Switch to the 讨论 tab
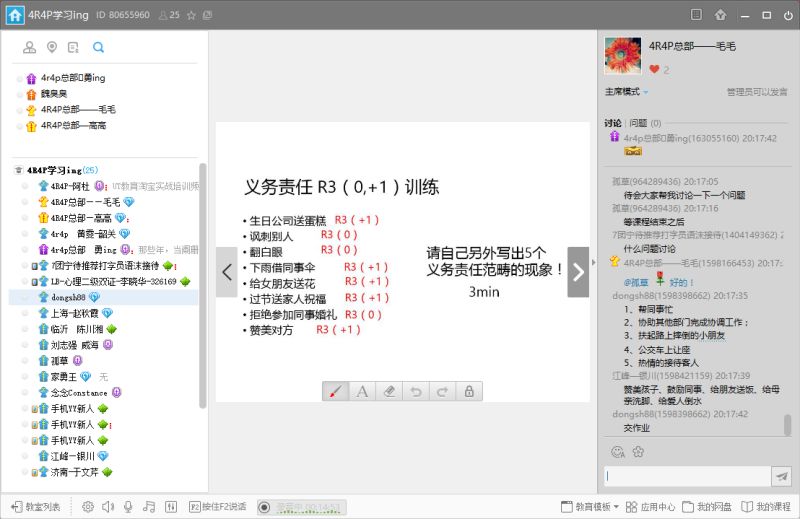The width and height of the screenshot is (800, 519). pyautogui.click(x=612, y=123)
